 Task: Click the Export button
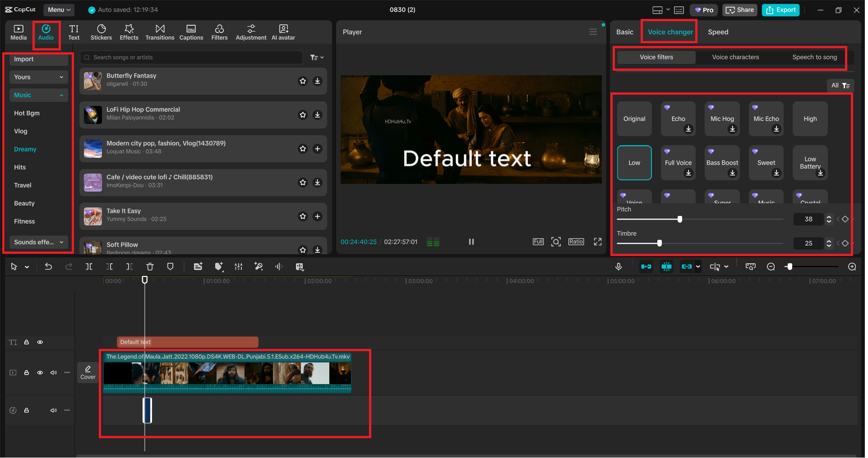click(780, 10)
